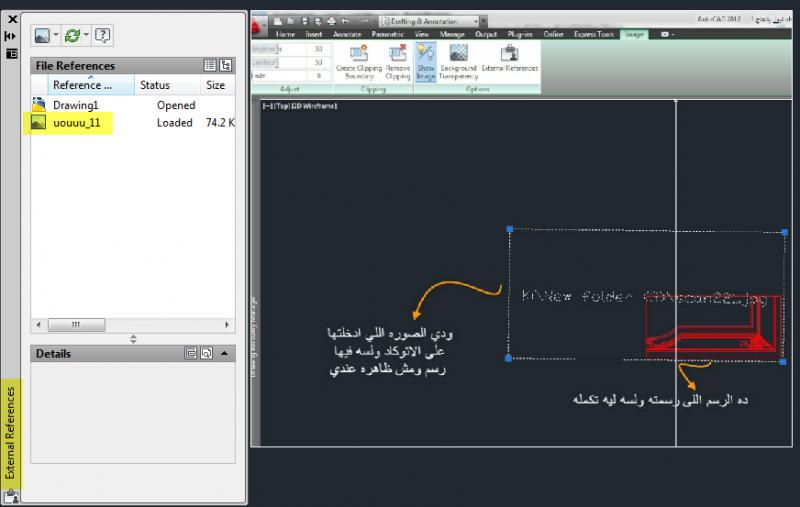Toggle the palette auto-hide arrow icon
This screenshot has width=800, height=507.
click(11, 36)
